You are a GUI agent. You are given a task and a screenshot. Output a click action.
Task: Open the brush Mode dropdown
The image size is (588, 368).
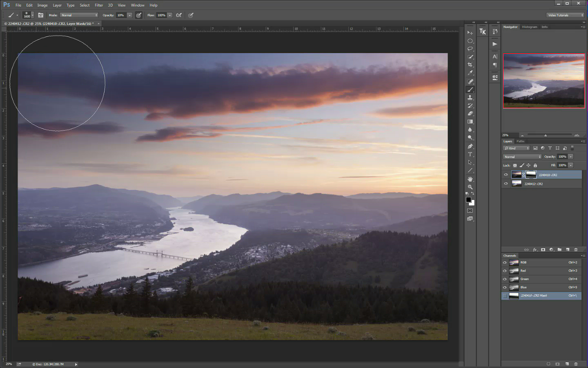(x=79, y=15)
